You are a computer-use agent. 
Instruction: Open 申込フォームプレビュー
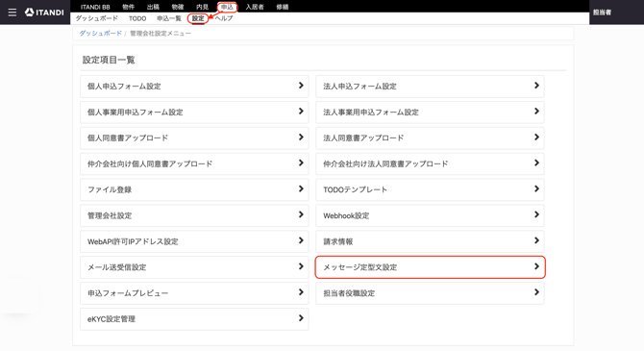pos(194,293)
